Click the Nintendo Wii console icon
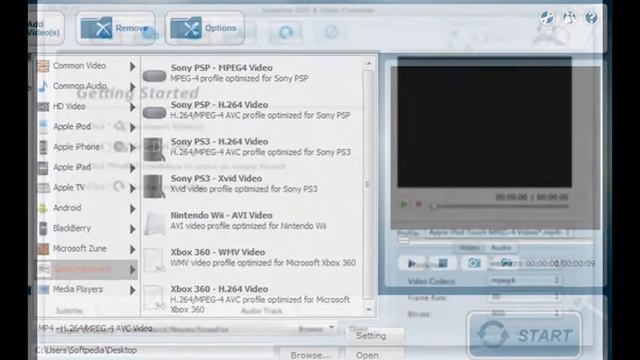This screenshot has width=640, height=360. click(x=154, y=223)
